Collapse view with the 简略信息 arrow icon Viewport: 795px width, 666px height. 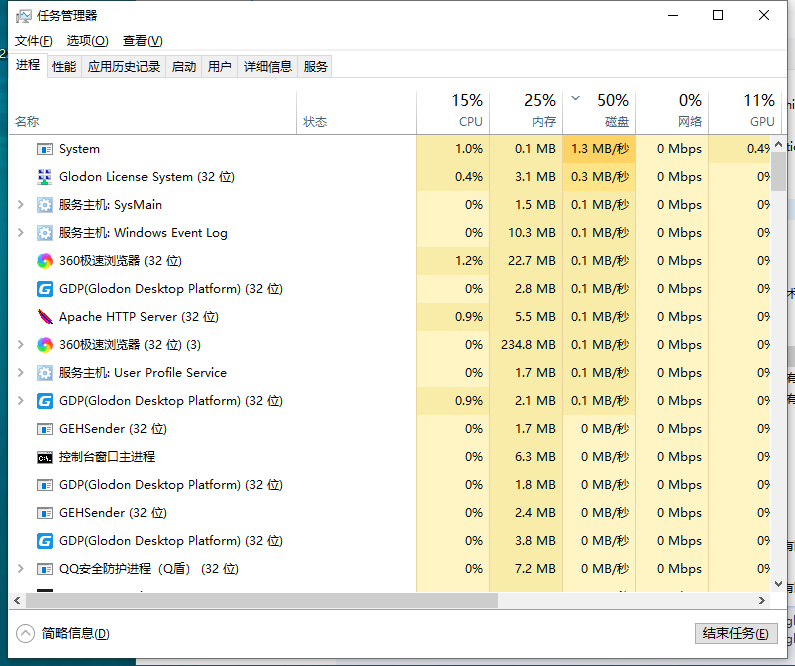click(25, 634)
